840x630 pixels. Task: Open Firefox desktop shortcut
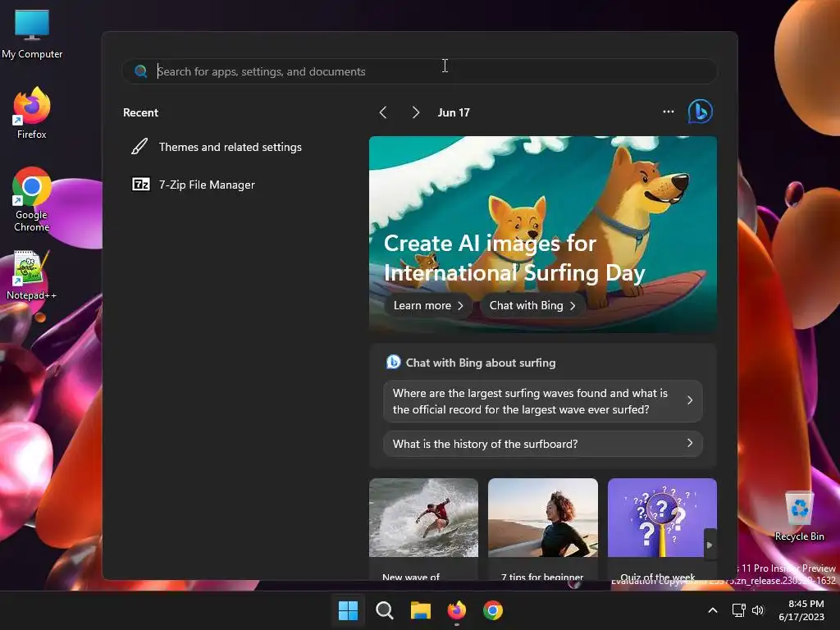click(x=32, y=113)
